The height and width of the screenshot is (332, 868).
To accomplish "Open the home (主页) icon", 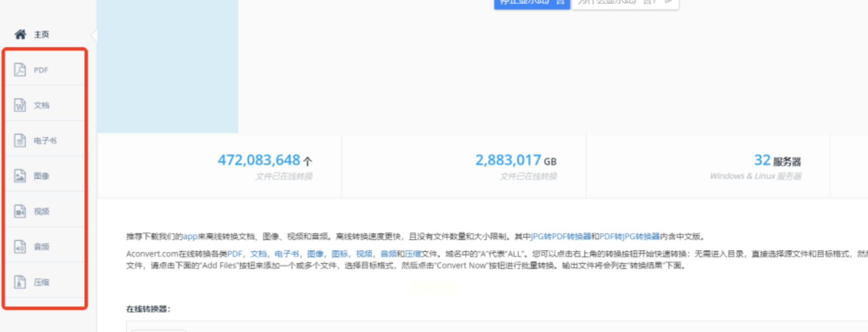I will pos(20,34).
